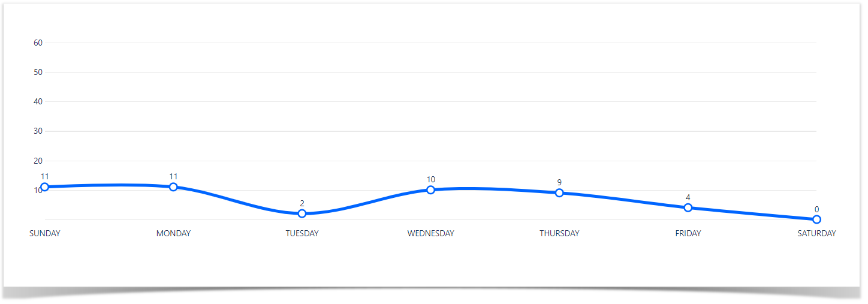This screenshot has width=868, height=304.
Task: Click the SUNDAY axis label
Action: (45, 233)
